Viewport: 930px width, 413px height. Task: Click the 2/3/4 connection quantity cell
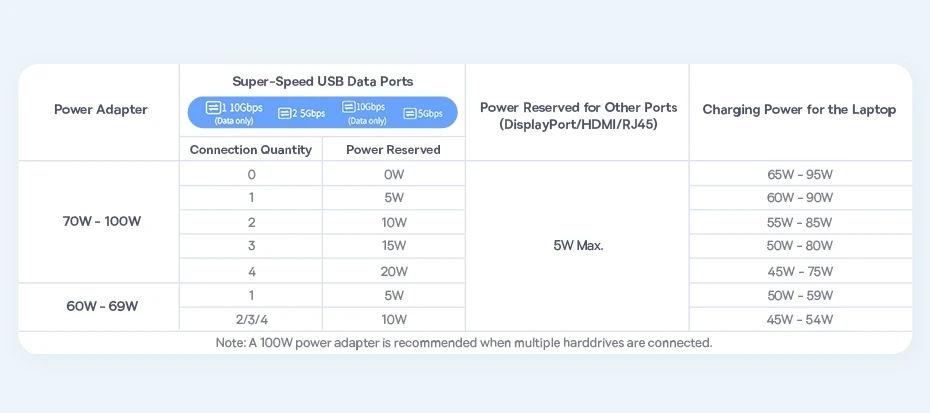(251, 320)
